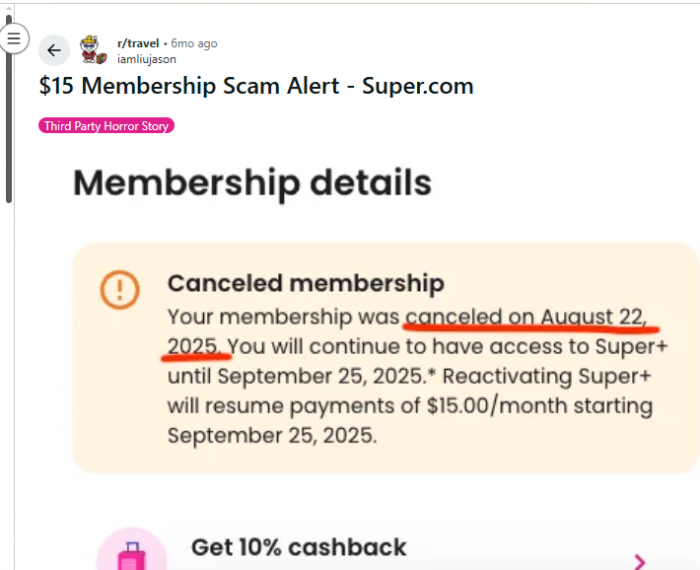Open the hamburger sidebar menu icon
Screen dimensions: 700x570
click(13, 38)
